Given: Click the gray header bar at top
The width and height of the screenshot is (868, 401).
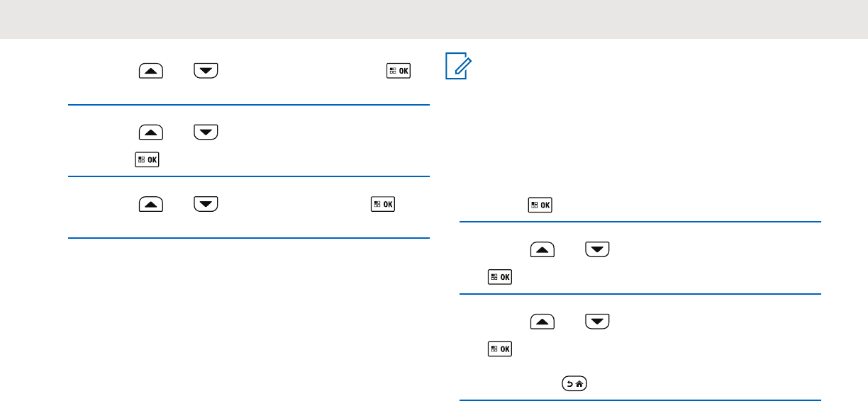Looking at the screenshot, I should [434, 19].
